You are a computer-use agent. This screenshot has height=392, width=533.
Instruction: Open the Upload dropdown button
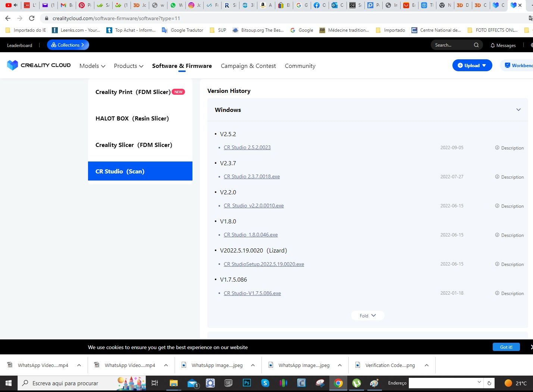(472, 65)
